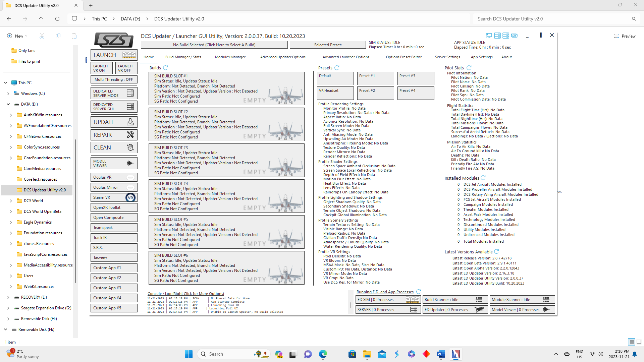This screenshot has height=362, width=644.
Task: Open Advanced Updater Options tab
Action: pyautogui.click(x=283, y=57)
